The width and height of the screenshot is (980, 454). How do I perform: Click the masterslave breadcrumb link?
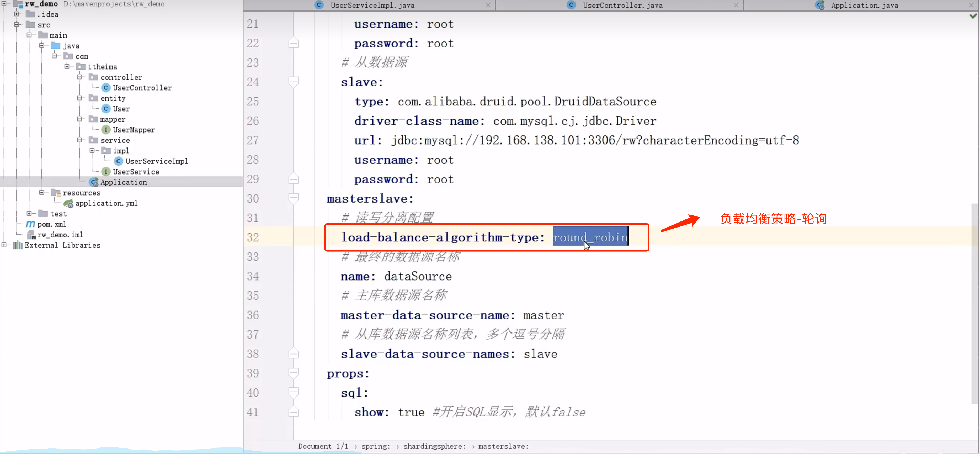[503, 446]
